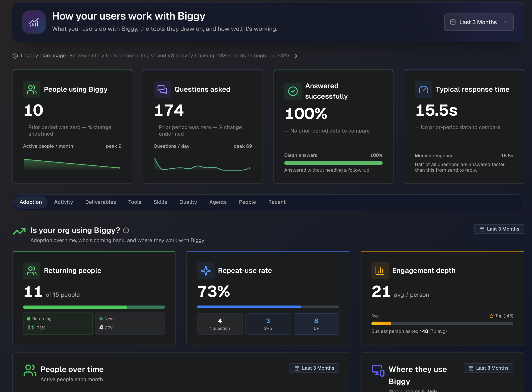This screenshot has width=532, height=392.
Task: Click the arrow next to legacy records
Action: click(x=295, y=56)
